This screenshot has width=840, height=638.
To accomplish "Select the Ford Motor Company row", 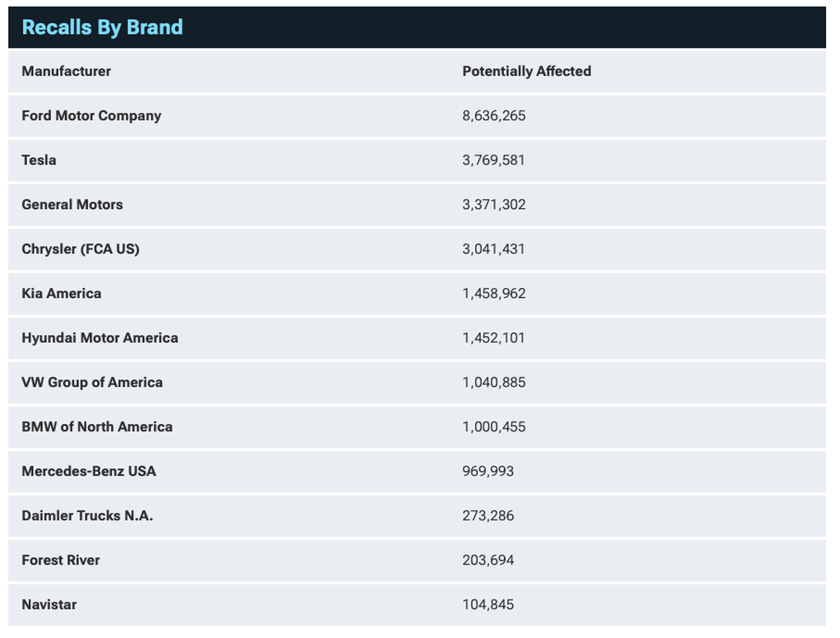I will coord(91,116).
